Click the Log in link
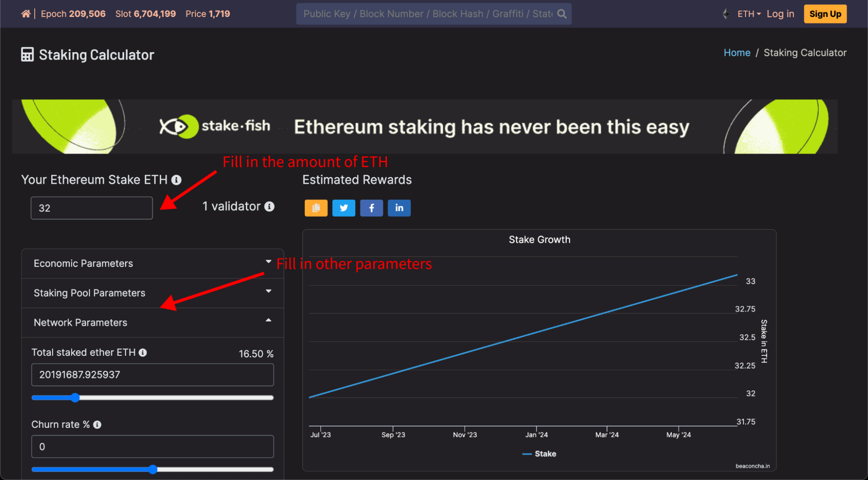 (780, 14)
